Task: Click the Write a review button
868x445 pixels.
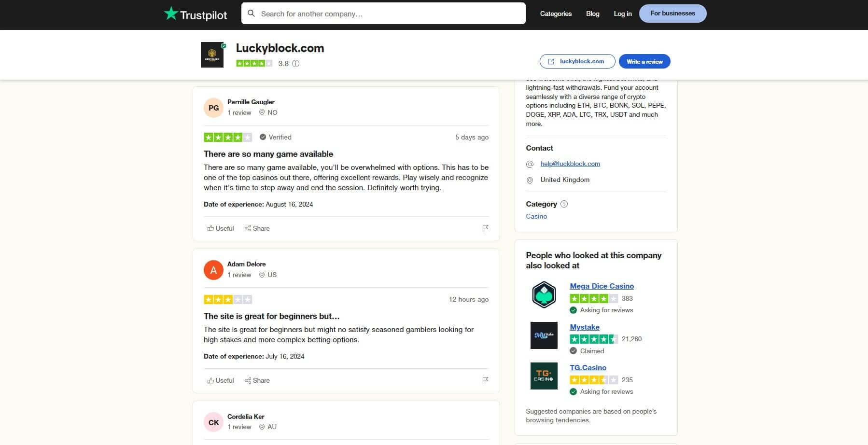Action: click(x=644, y=61)
